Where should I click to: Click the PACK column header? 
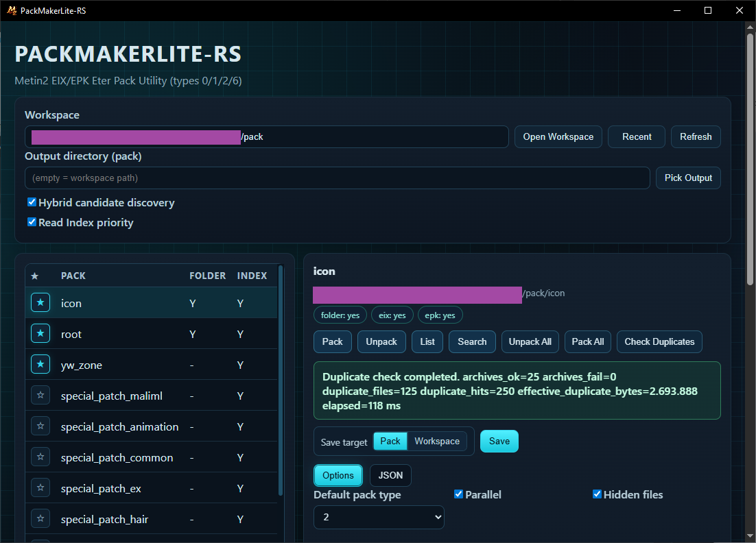pyautogui.click(x=73, y=276)
